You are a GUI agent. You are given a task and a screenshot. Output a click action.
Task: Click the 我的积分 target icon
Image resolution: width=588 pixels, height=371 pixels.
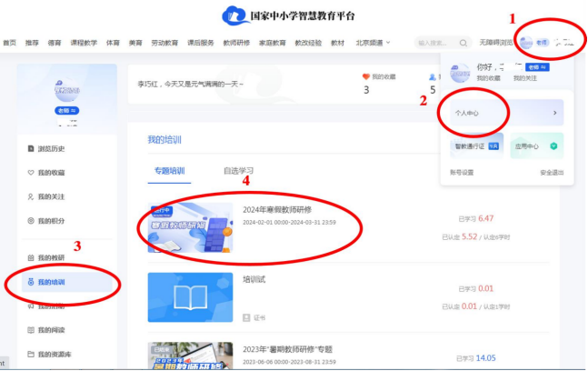pyautogui.click(x=31, y=221)
